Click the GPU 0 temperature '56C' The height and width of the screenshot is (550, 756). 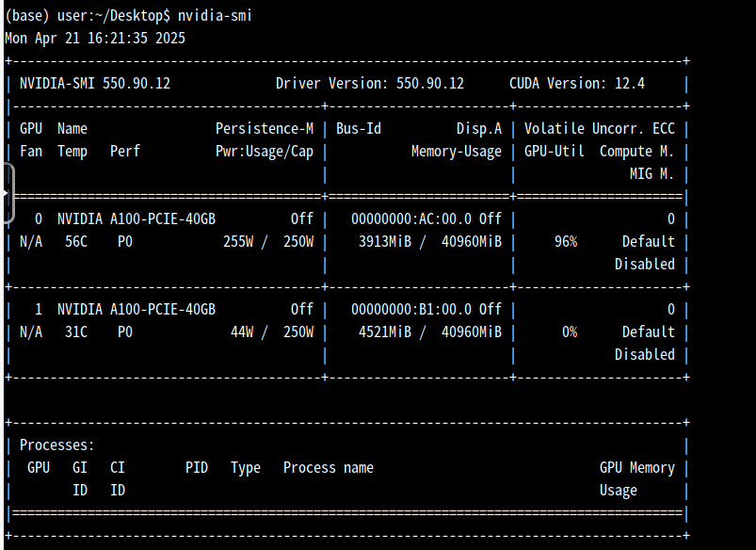76,242
